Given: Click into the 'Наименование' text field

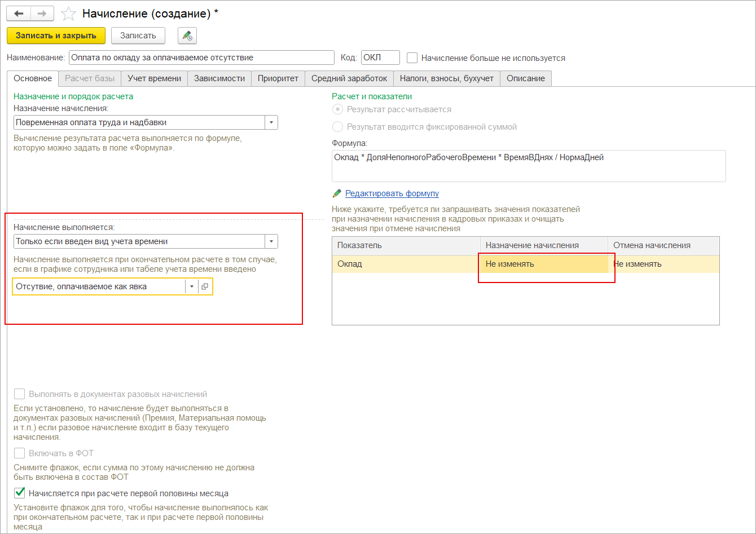Looking at the screenshot, I should point(201,58).
